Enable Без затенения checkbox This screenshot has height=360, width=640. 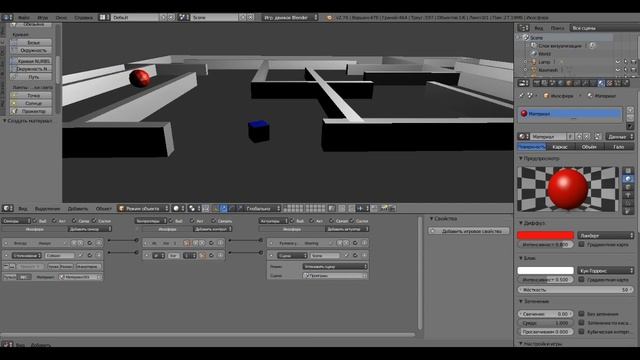coord(582,314)
